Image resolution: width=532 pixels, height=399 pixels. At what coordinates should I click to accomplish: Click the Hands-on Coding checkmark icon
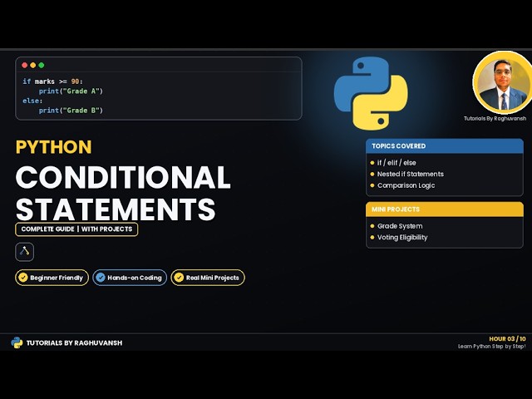[101, 278]
